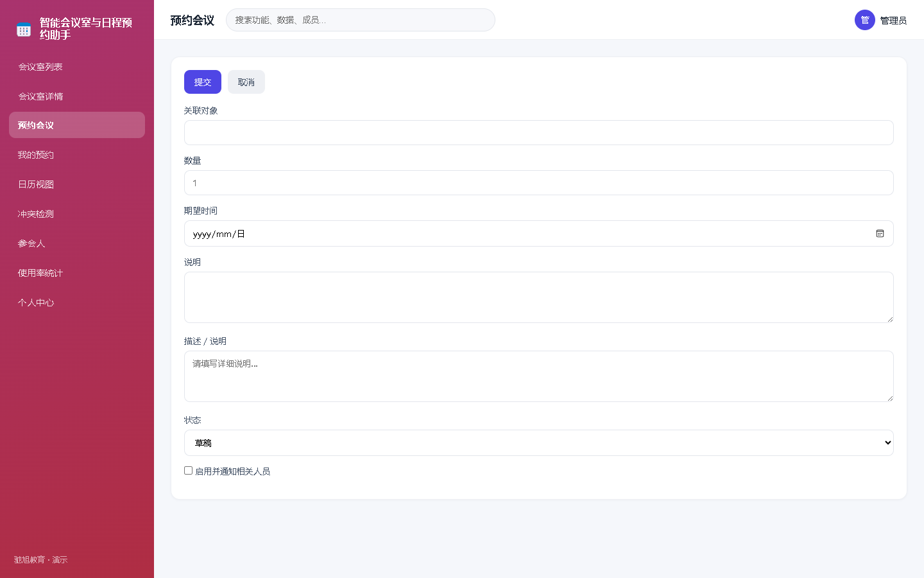The width and height of the screenshot is (924, 578).
Task: Click the calendar app logo icon
Action: (24, 29)
